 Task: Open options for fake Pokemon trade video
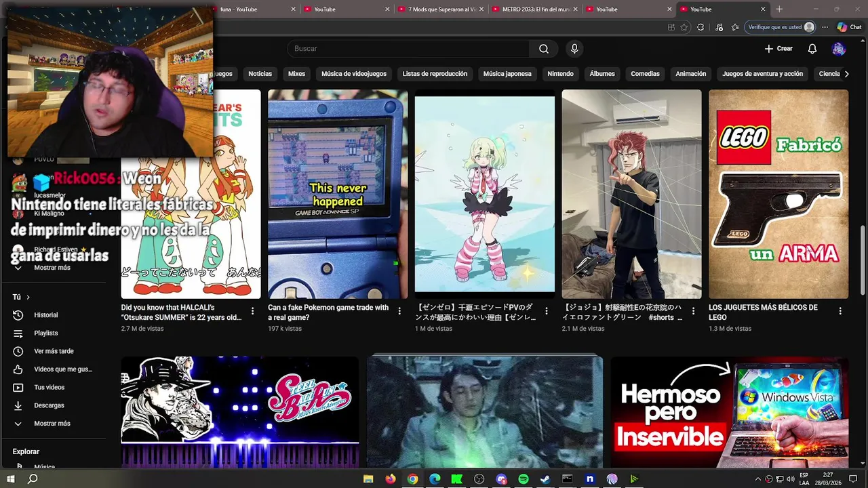pos(399,311)
